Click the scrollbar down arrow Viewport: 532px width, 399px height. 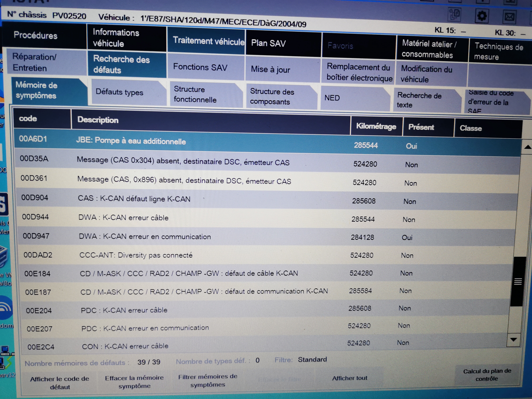[x=513, y=340]
